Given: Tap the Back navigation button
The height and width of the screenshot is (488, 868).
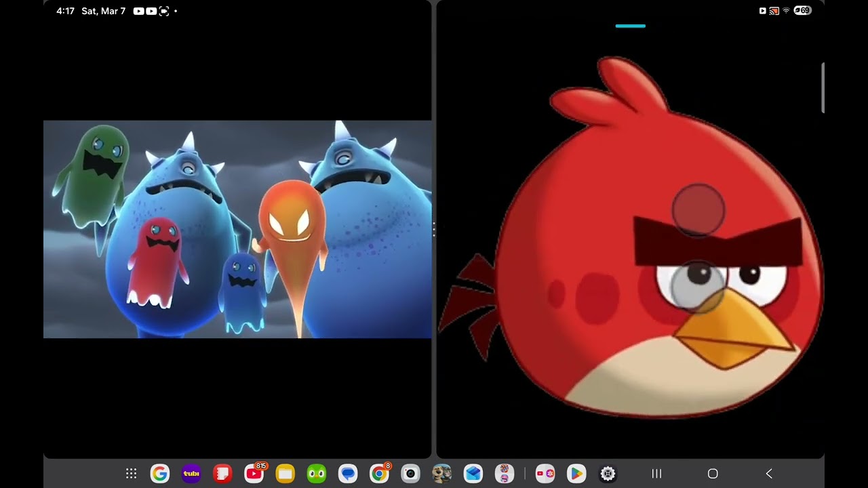Looking at the screenshot, I should 769,474.
